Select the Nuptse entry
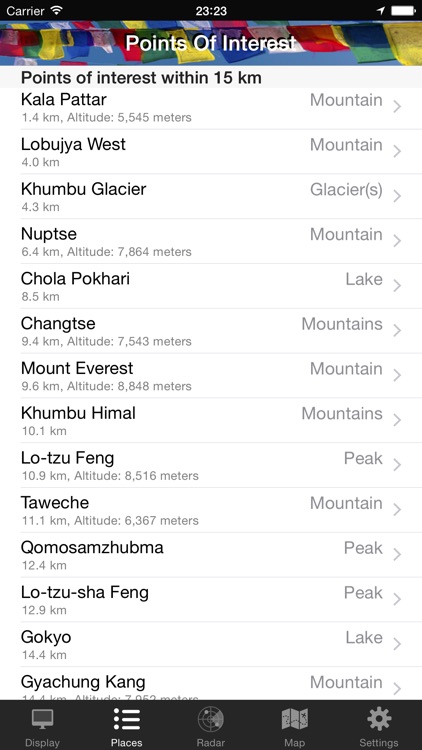The width and height of the screenshot is (422, 750). pos(211,242)
